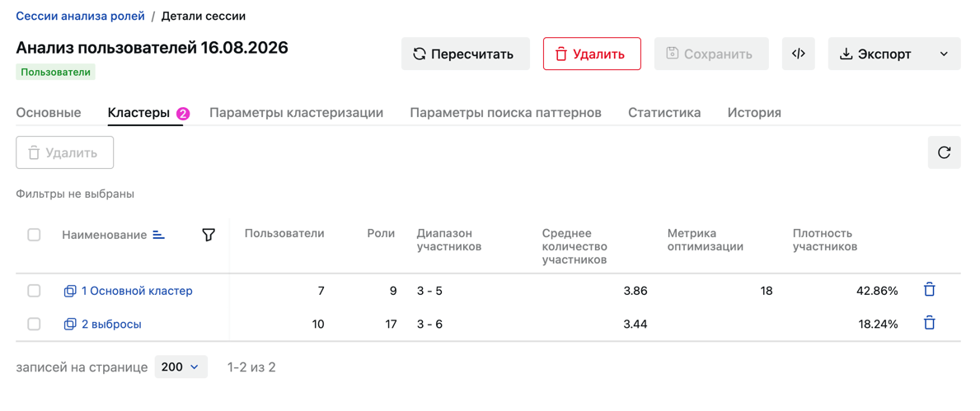The height and width of the screenshot is (411, 980).
Task: Toggle the select-all checkbox in table header
Action: coord(35,235)
